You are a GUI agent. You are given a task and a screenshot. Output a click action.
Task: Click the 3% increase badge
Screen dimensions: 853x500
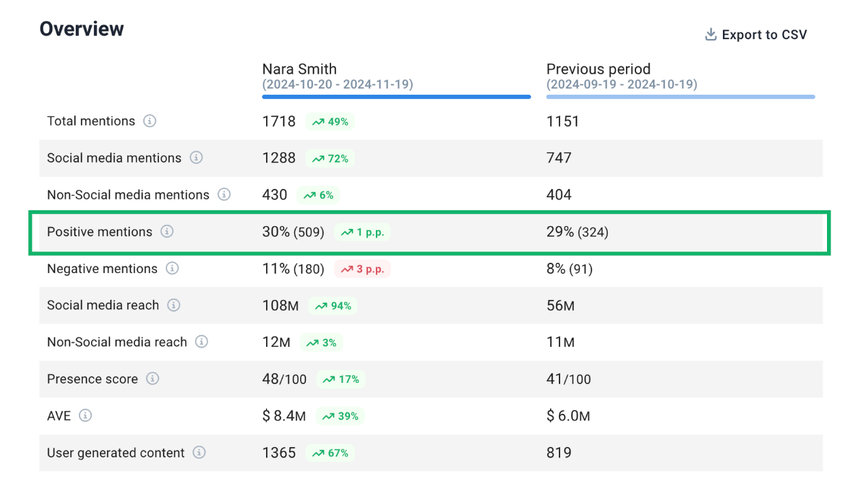[x=321, y=343]
